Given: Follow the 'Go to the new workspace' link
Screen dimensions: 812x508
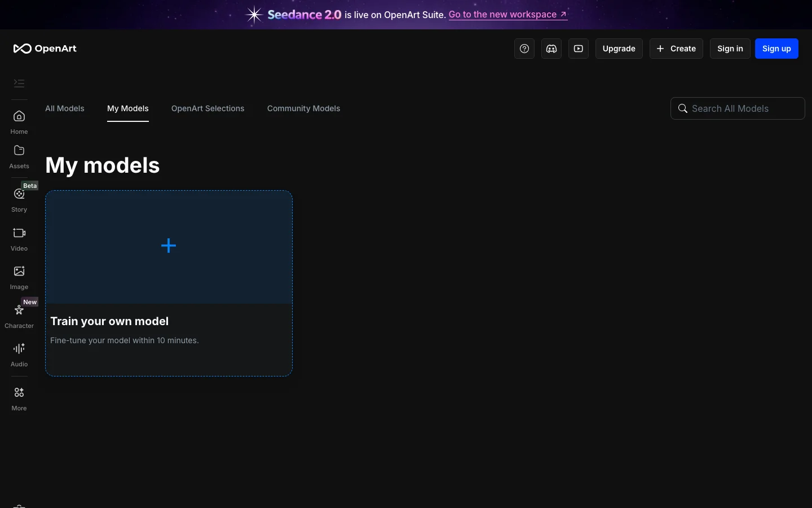Looking at the screenshot, I should click(x=508, y=15).
